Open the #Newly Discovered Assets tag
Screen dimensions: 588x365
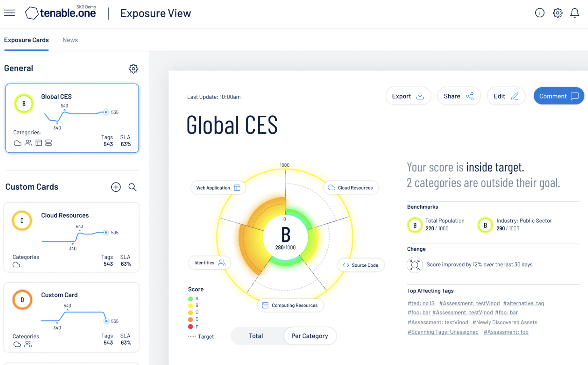coord(505,322)
